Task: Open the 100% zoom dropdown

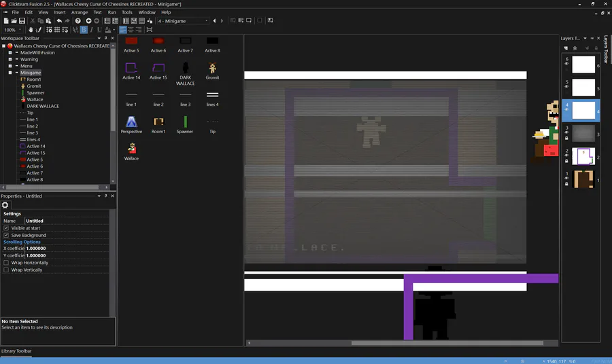Action: pos(12,30)
